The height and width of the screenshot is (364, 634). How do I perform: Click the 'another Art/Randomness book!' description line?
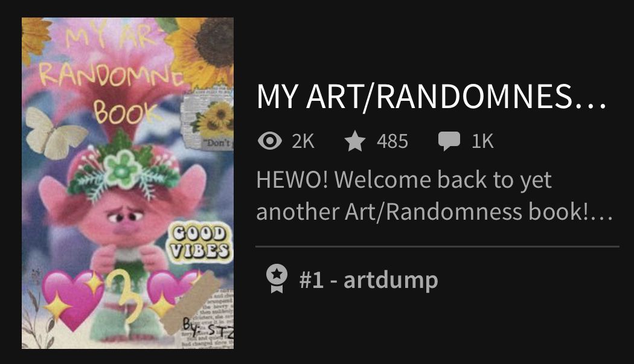[x=435, y=211]
